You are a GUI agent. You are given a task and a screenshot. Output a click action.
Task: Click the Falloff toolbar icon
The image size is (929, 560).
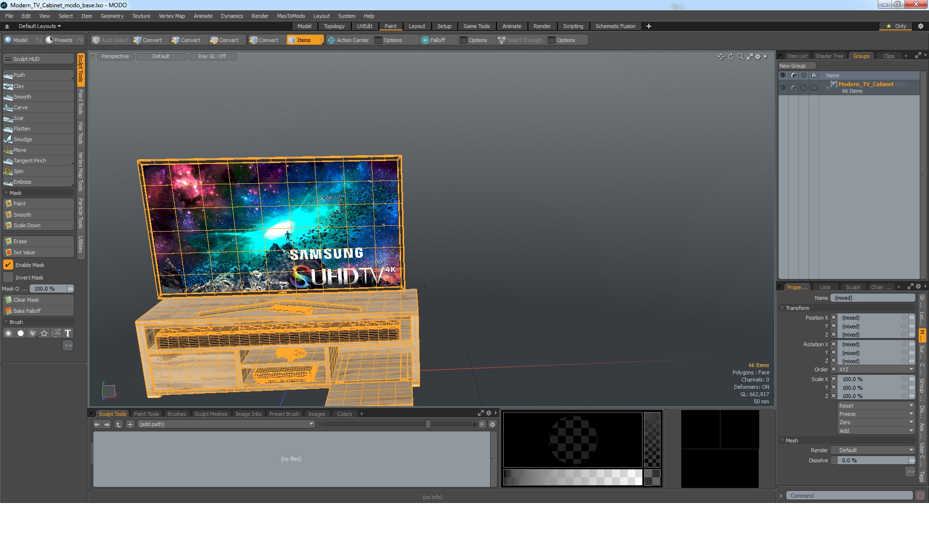tap(425, 40)
